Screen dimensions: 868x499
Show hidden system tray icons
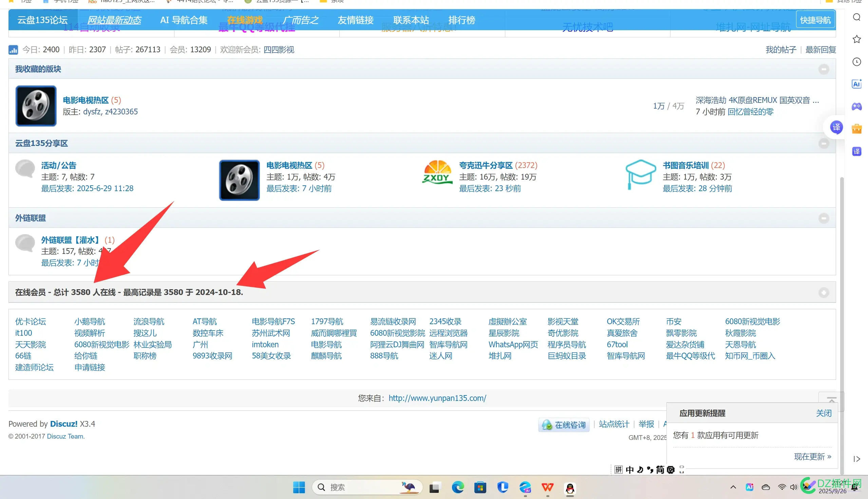click(x=733, y=487)
